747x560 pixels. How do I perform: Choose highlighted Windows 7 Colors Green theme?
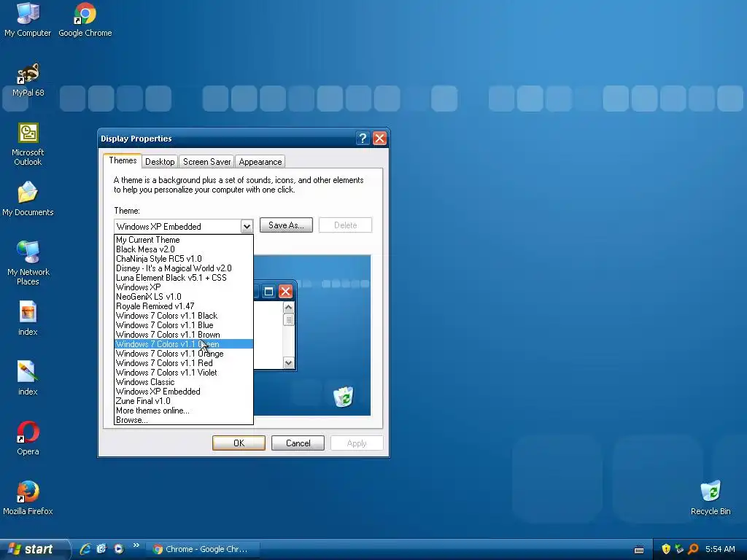(183, 344)
